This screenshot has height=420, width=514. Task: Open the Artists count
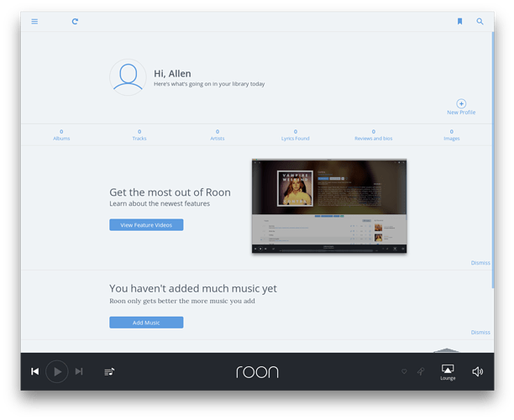point(218,135)
